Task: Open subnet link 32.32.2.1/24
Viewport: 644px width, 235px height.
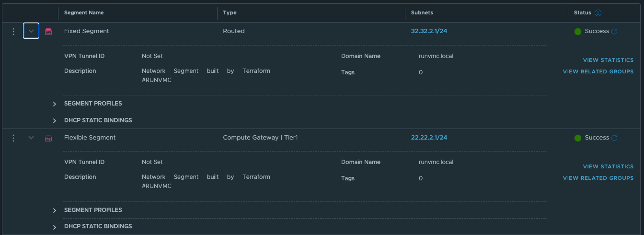Action: (x=429, y=31)
